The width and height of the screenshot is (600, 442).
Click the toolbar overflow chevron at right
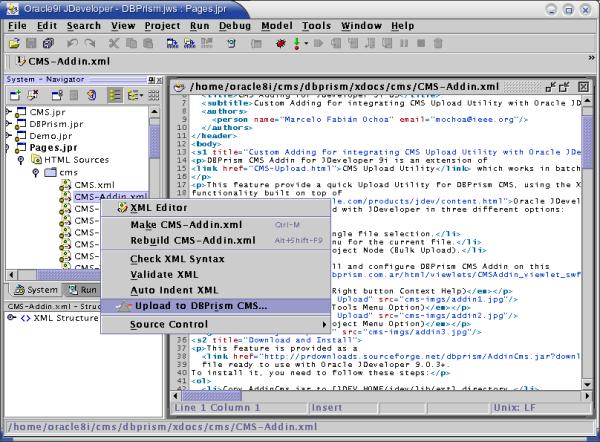coord(592,58)
